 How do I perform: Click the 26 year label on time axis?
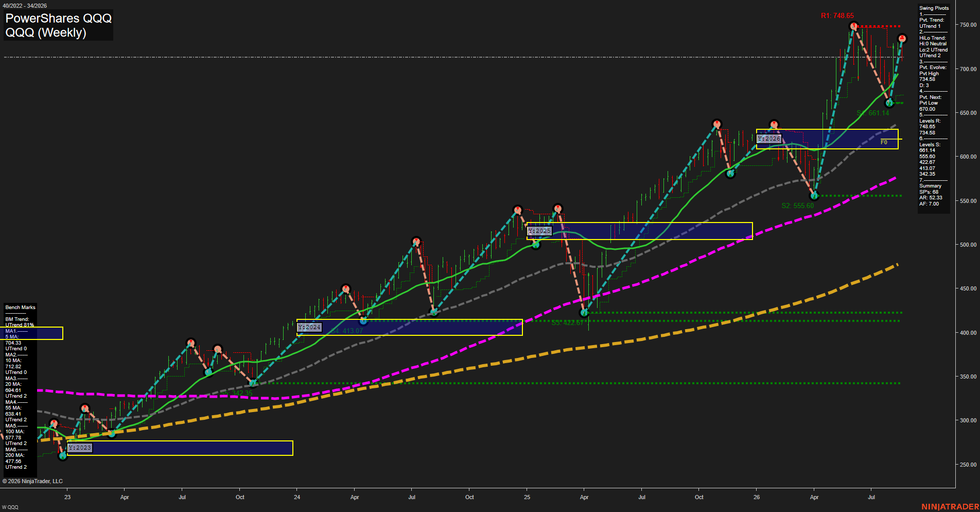[x=757, y=497]
